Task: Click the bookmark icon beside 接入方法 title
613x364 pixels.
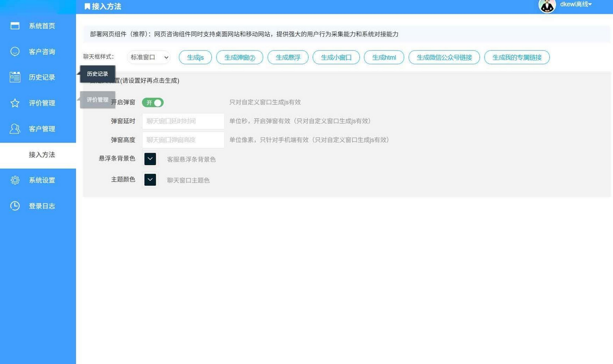Action: [87, 7]
